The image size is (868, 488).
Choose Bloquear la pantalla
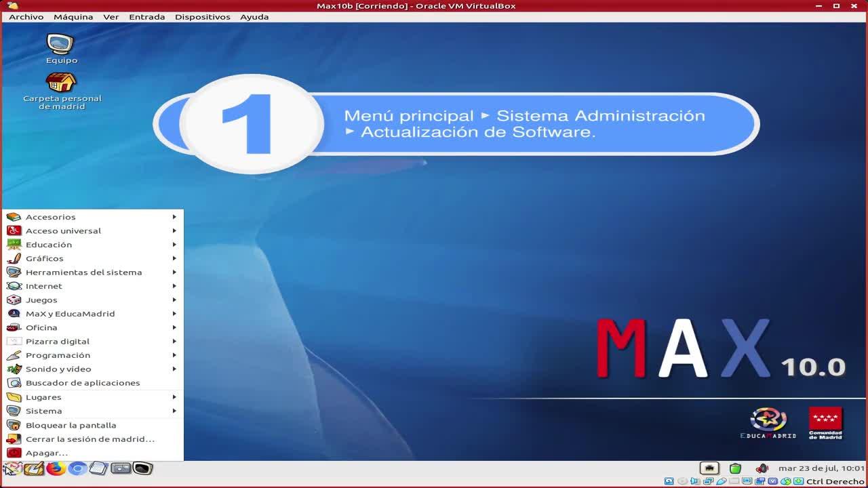pos(92,425)
